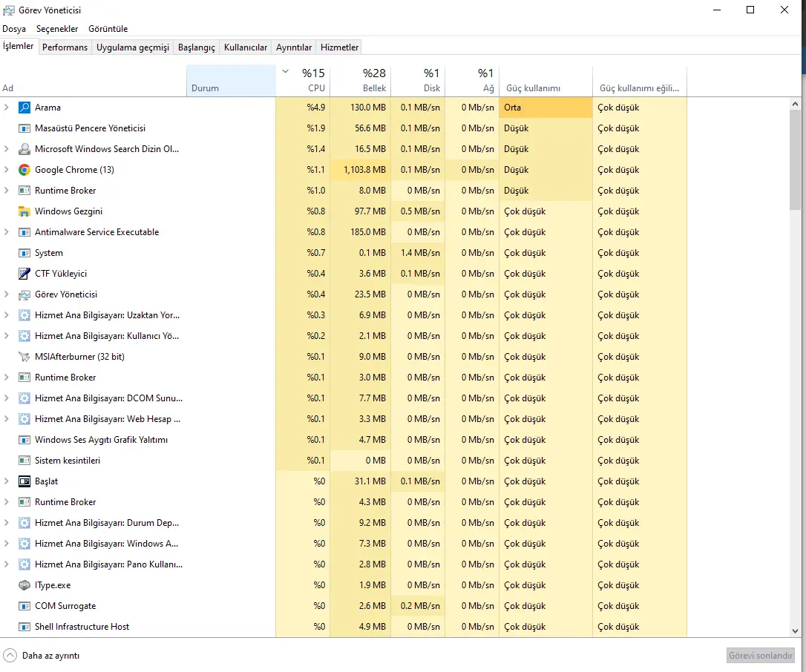The image size is (806, 672).
Task: Click the scrollbar up arrow
Action: [x=795, y=104]
